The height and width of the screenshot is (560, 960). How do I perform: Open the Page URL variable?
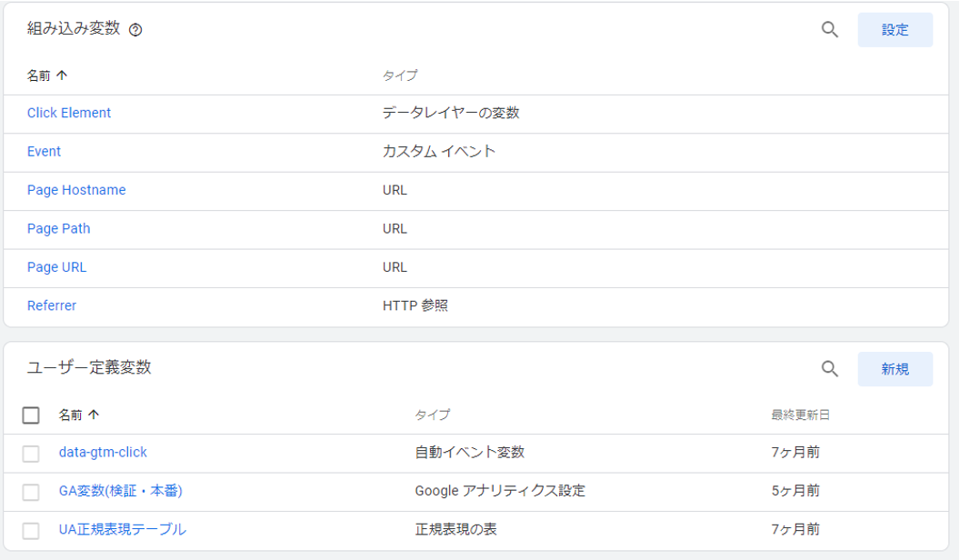[x=57, y=267]
